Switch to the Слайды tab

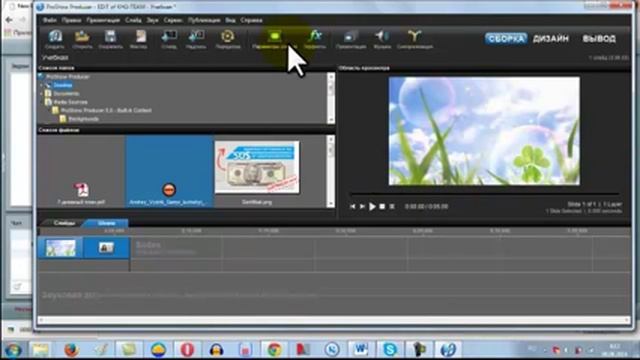pos(64,223)
